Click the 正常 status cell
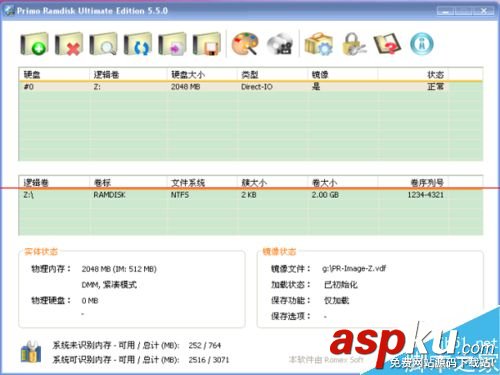The height and width of the screenshot is (375, 500). coord(435,87)
